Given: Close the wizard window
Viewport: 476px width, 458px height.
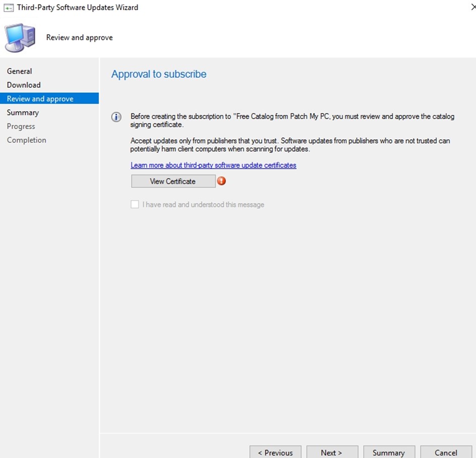Looking at the screenshot, I should click(x=473, y=7).
